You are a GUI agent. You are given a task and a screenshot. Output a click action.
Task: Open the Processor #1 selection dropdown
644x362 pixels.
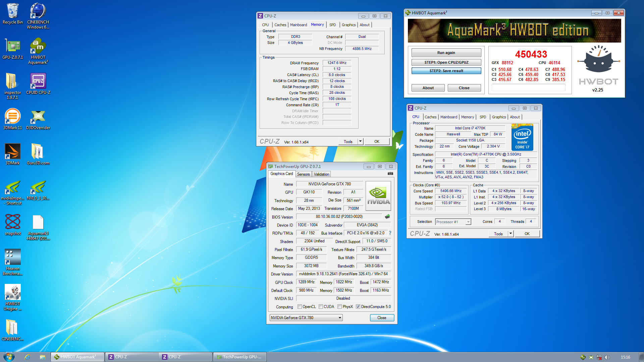click(x=453, y=222)
